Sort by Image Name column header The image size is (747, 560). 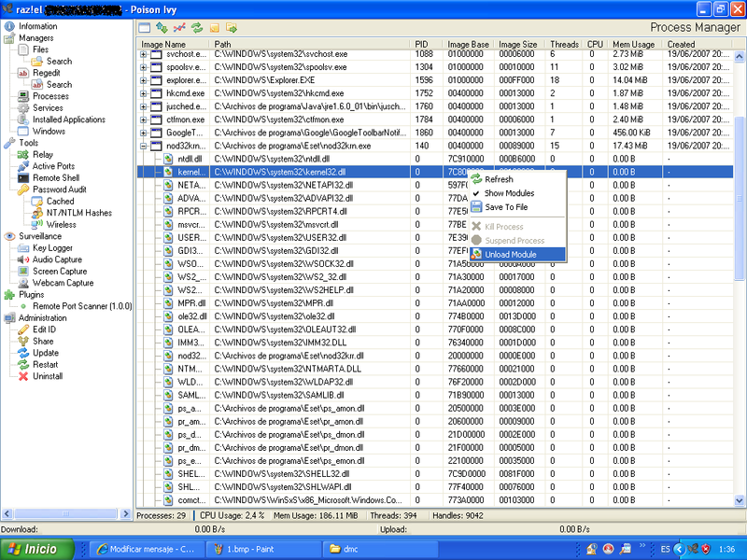[x=174, y=44]
